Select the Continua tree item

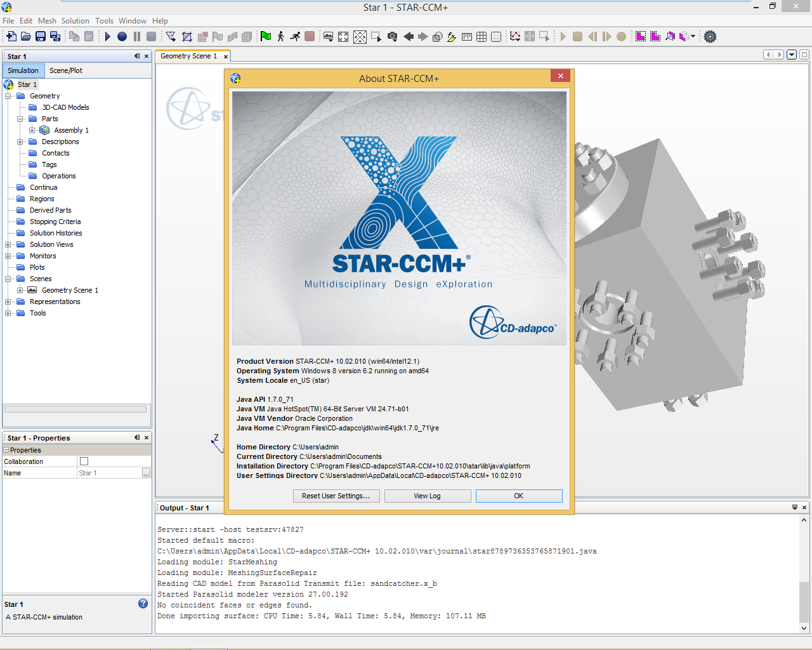click(43, 188)
